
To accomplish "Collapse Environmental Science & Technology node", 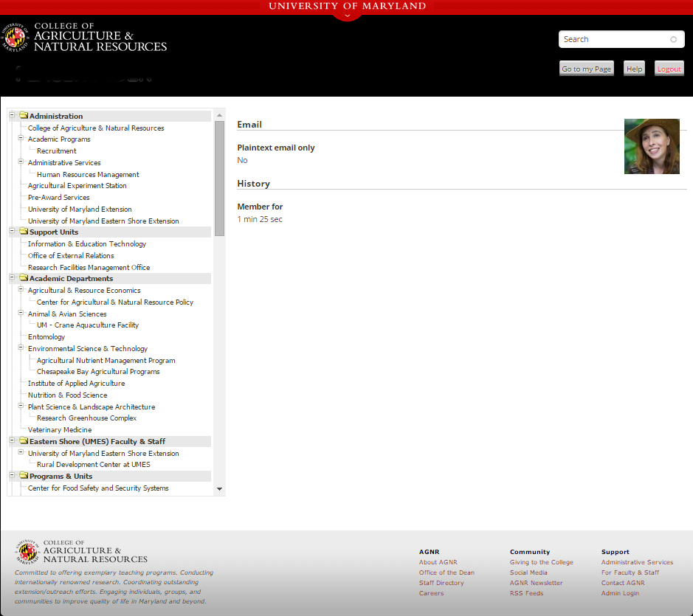I will coord(21,347).
